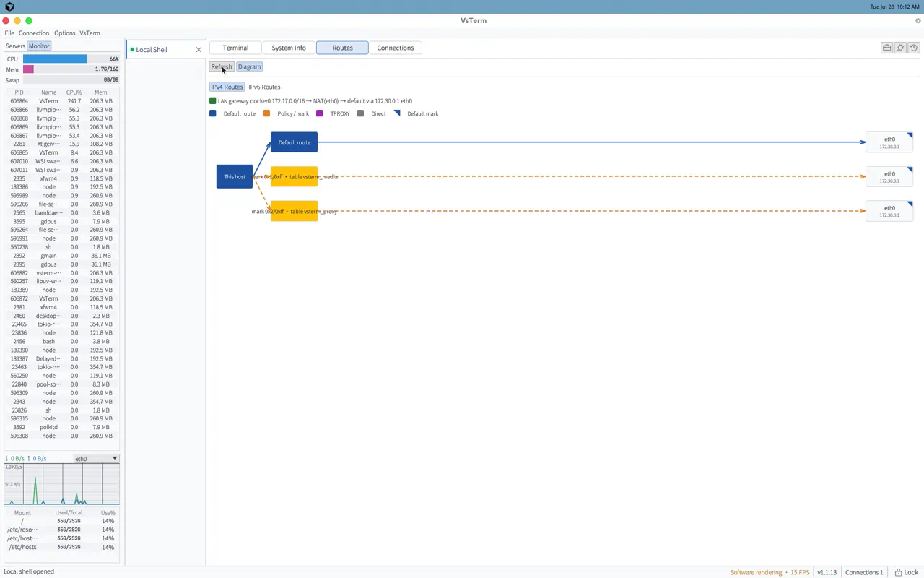Viewport: 924px width, 578px height.
Task: Click the purple TPROXY legend swatch
Action: [320, 113]
